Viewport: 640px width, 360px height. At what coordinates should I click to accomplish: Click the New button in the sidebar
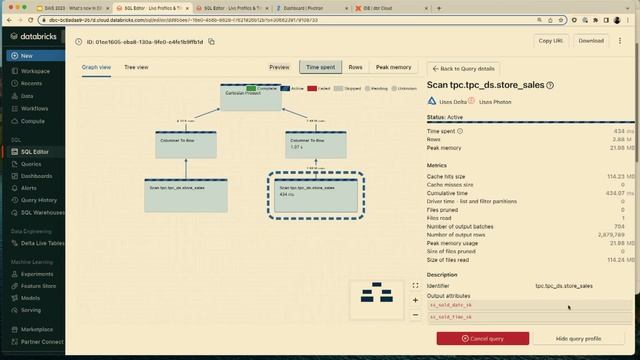pos(36,56)
